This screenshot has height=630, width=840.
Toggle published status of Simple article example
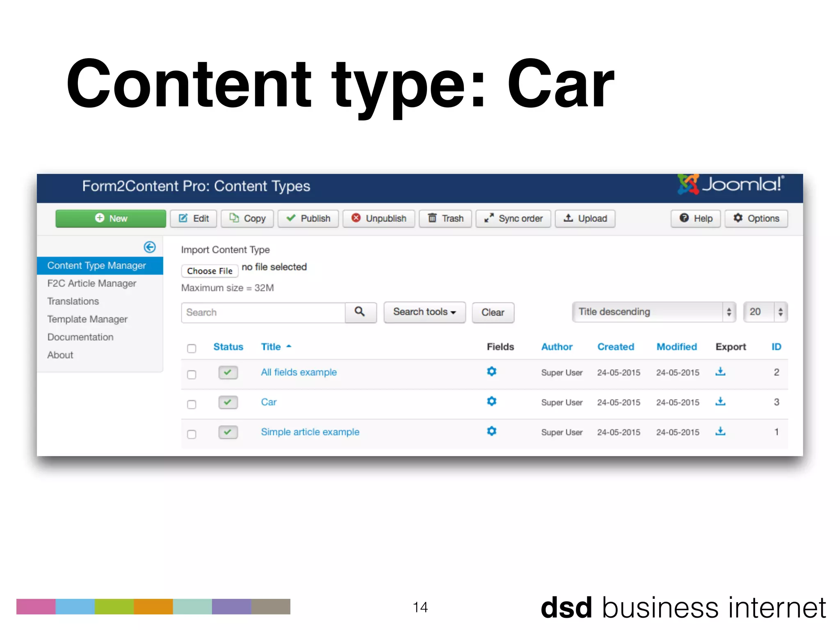[228, 432]
